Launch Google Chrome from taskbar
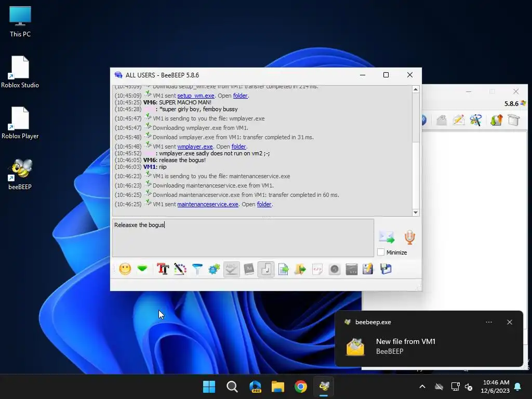This screenshot has width=532, height=399. coord(301,387)
